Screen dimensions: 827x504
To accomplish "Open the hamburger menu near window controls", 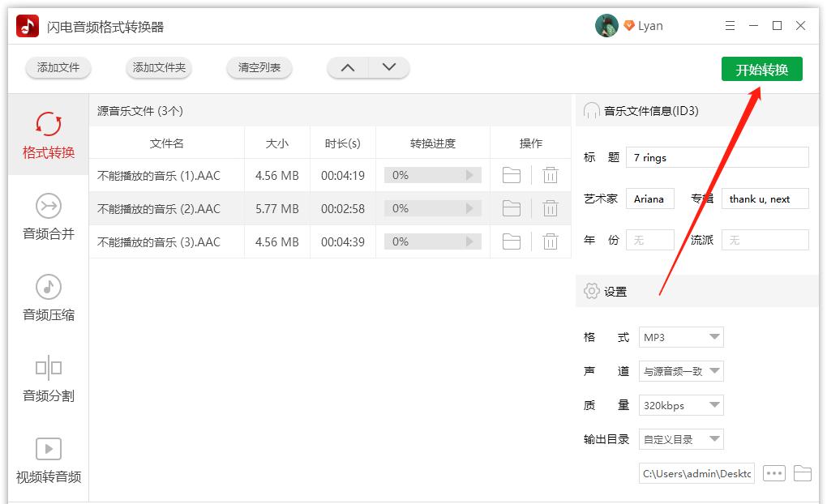I will coord(729,25).
